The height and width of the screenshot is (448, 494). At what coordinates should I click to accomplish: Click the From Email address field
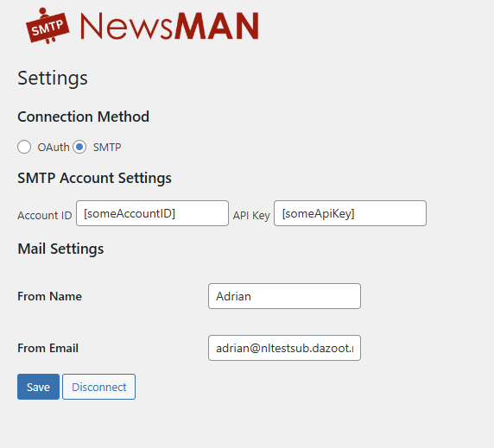[284, 348]
